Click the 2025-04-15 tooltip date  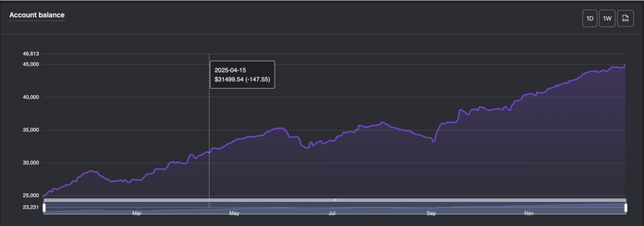pos(230,70)
